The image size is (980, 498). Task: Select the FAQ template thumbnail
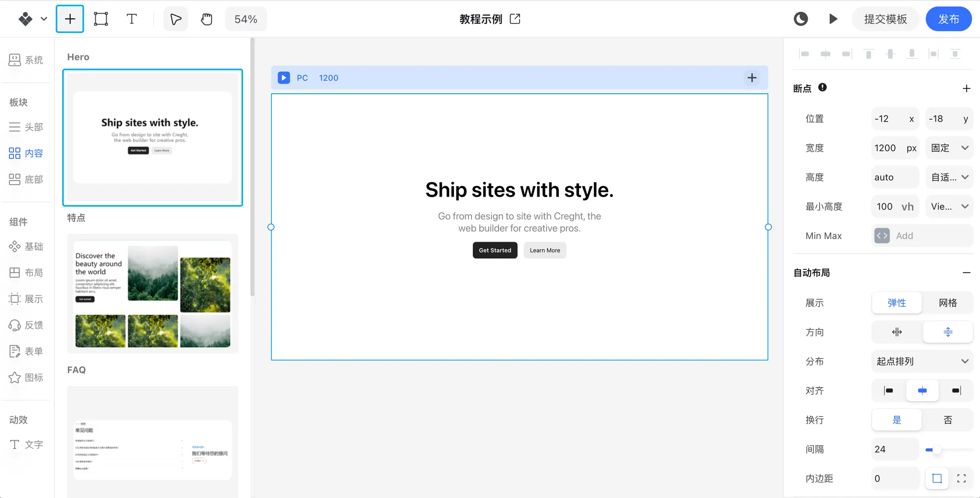[153, 442]
